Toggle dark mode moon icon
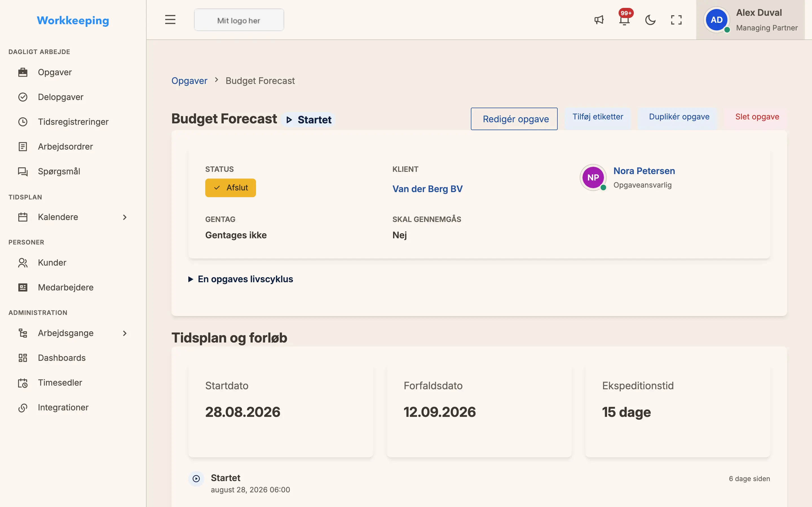The image size is (812, 507). [650, 20]
